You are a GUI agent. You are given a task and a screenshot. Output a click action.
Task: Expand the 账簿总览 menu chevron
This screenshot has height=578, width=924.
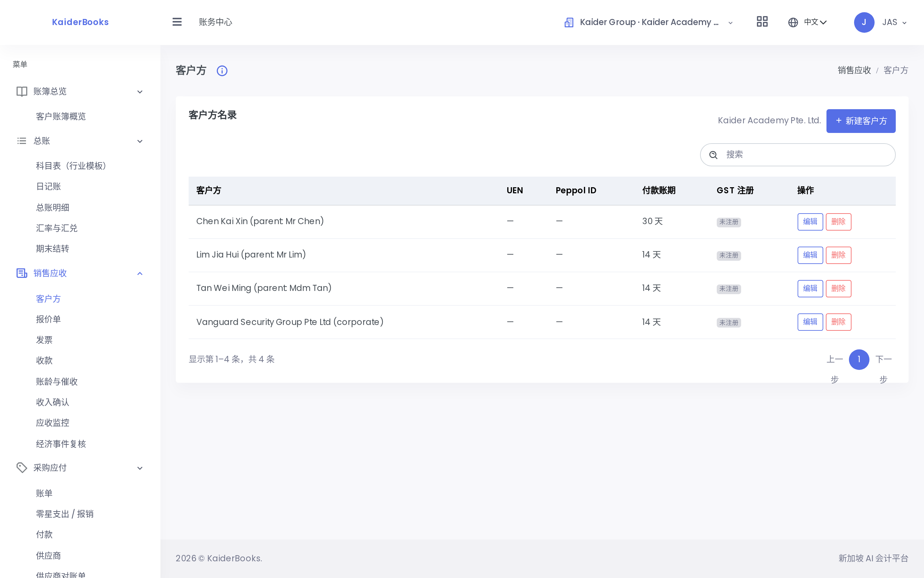tap(140, 92)
